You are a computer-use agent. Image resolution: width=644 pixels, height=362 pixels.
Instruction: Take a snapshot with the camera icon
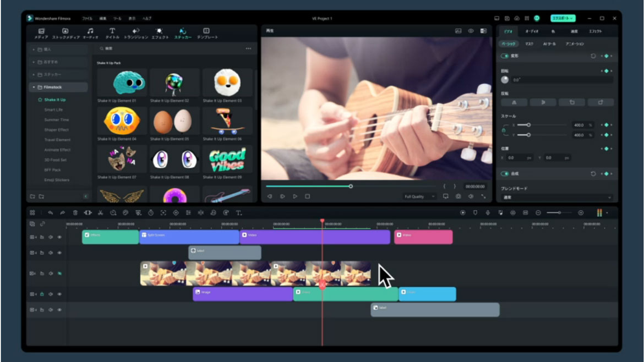pyautogui.click(x=458, y=196)
